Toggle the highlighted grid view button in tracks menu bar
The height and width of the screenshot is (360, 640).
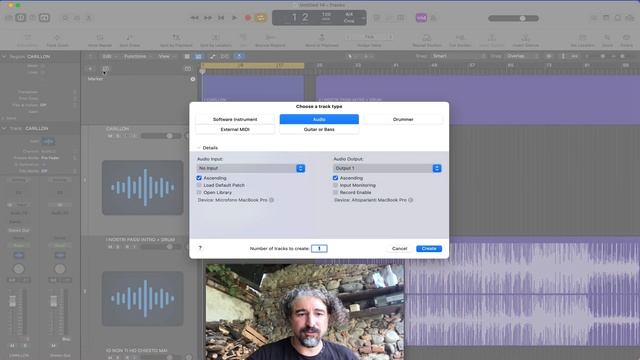click(x=198, y=56)
